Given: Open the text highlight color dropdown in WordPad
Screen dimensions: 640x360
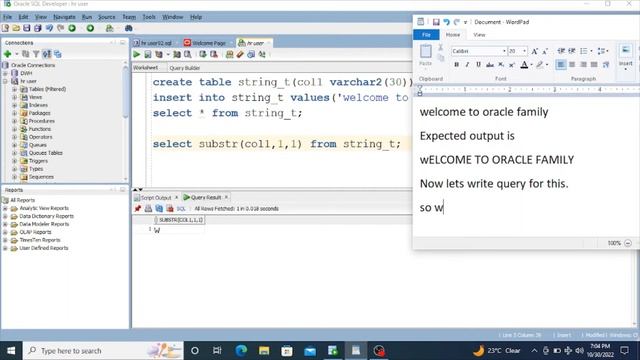Looking at the screenshot, I should tap(547, 64).
